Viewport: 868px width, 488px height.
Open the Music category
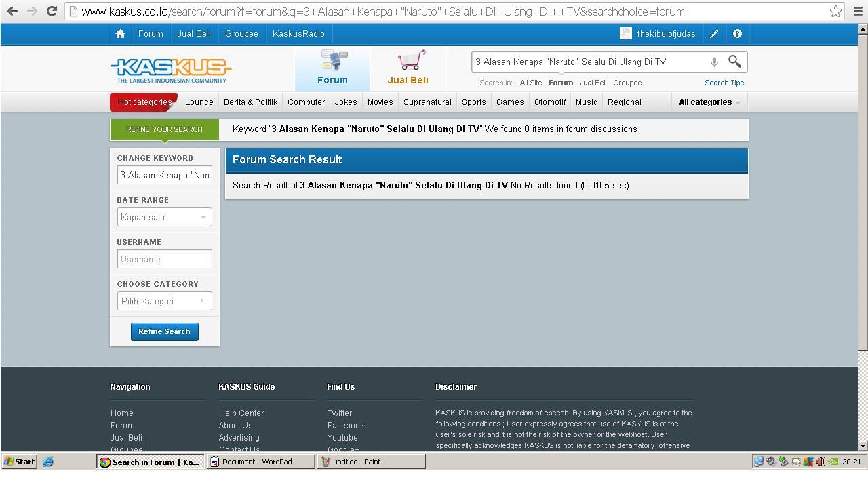tap(586, 102)
